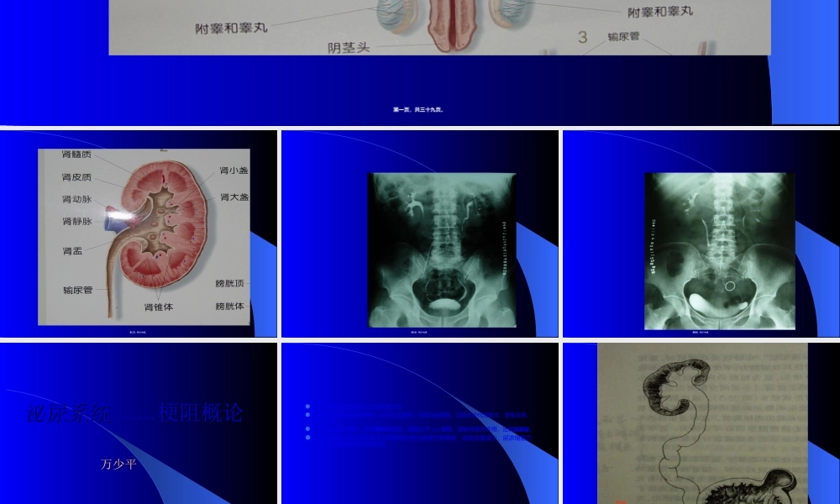Click the 肾髓质 (renal medulla) label
The width and height of the screenshot is (840, 504).
click(76, 155)
